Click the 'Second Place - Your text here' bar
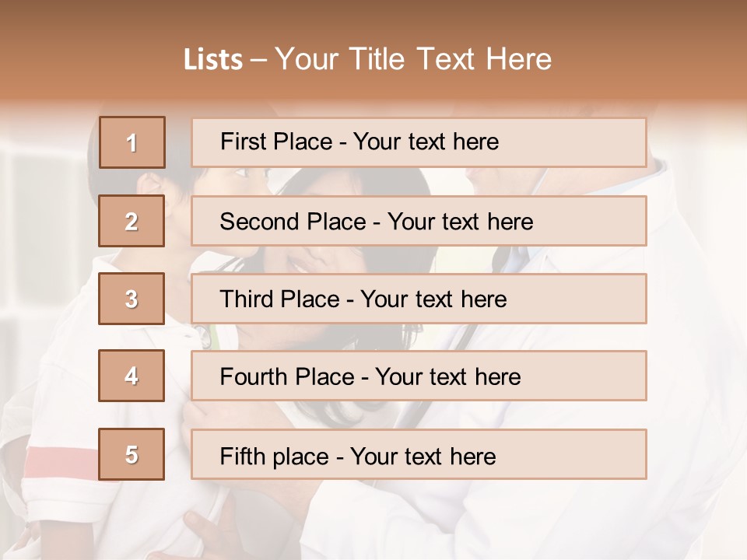Screen dimensions: 747x560 [x=419, y=221]
